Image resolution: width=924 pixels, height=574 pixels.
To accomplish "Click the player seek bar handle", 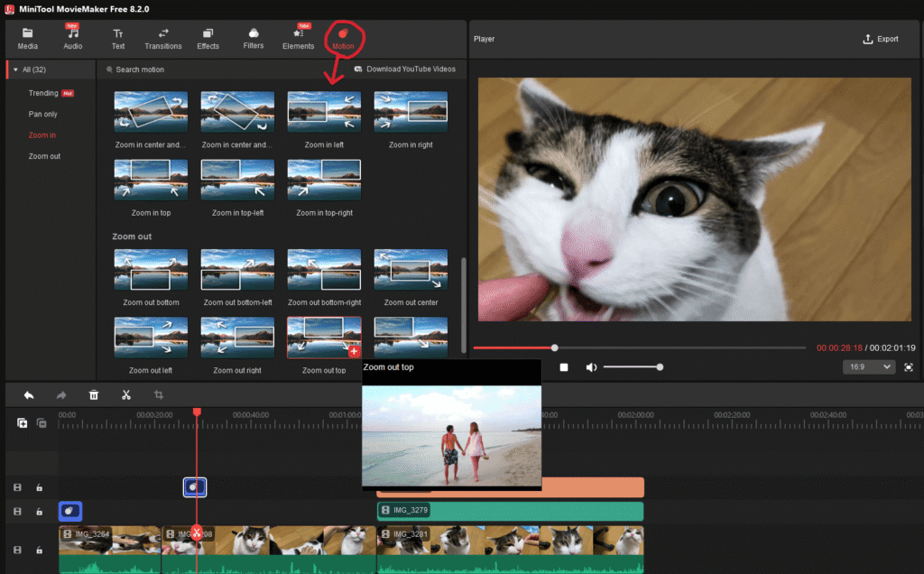I will (x=555, y=347).
